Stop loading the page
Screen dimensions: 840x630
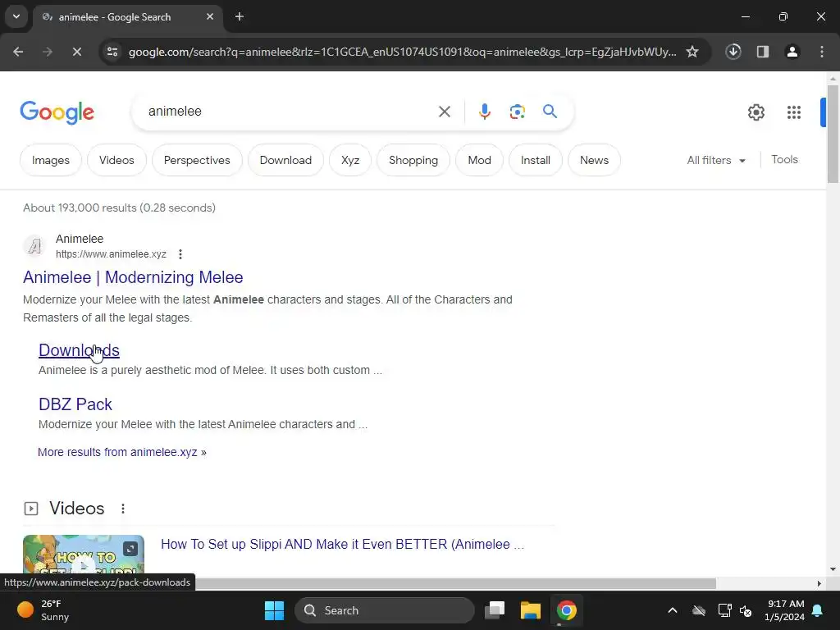tap(76, 52)
